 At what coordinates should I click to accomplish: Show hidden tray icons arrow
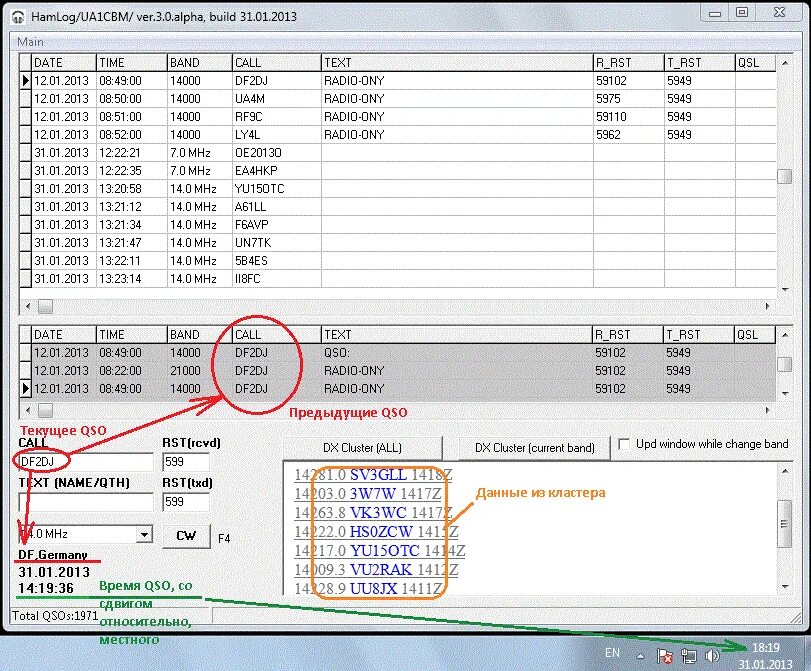640,656
